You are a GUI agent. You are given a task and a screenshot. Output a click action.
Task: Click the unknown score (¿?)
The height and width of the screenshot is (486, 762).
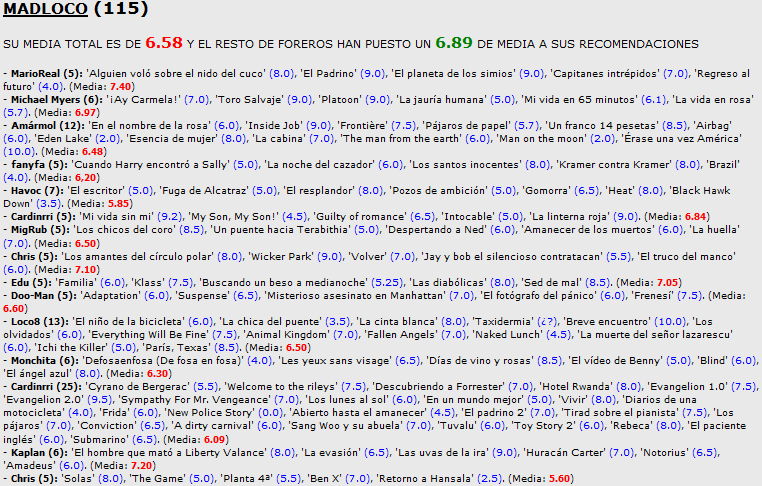548,321
